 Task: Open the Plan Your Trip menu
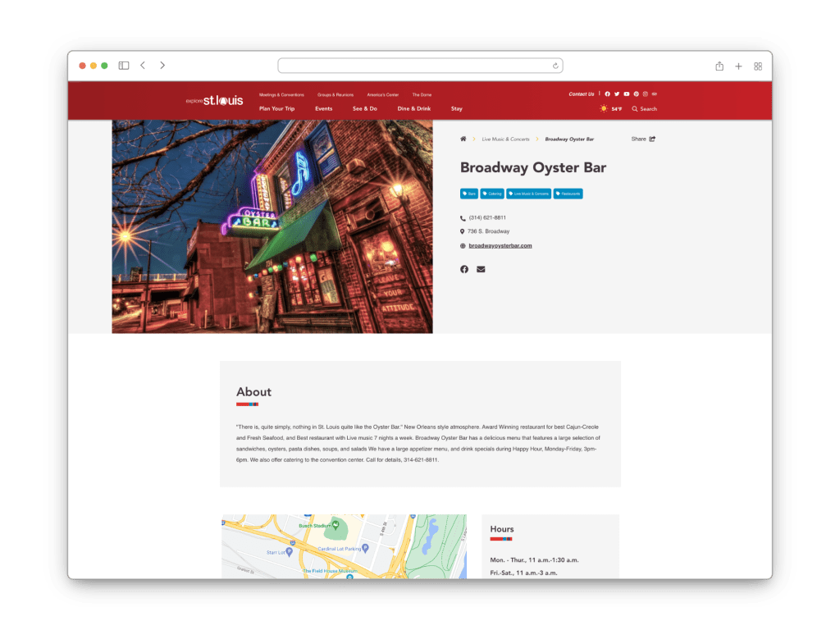(x=276, y=108)
